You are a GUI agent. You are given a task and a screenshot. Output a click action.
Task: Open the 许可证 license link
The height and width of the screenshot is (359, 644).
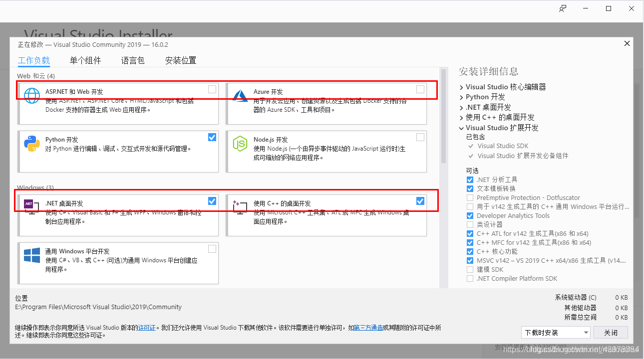[x=147, y=328]
